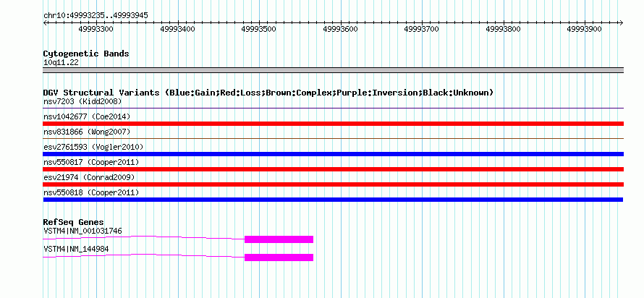Select the nsv1042677 (Coe2014) label
This screenshot has width=644, height=298.
tap(87, 116)
